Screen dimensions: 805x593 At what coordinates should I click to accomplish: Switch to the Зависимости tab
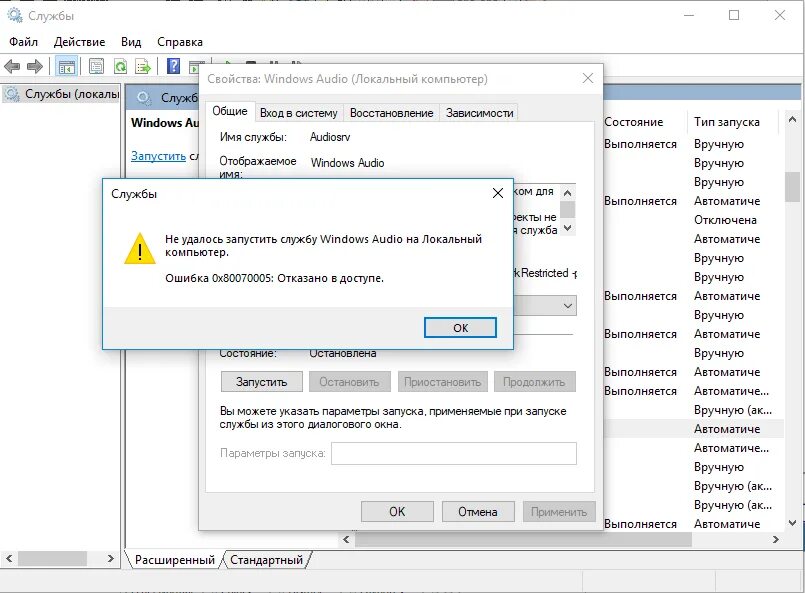point(480,113)
